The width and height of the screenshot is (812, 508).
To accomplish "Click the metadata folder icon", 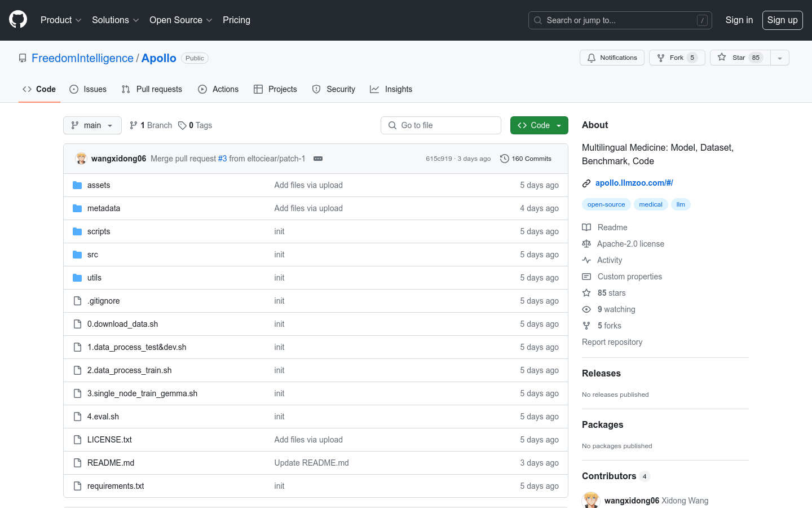I will pyautogui.click(x=77, y=208).
